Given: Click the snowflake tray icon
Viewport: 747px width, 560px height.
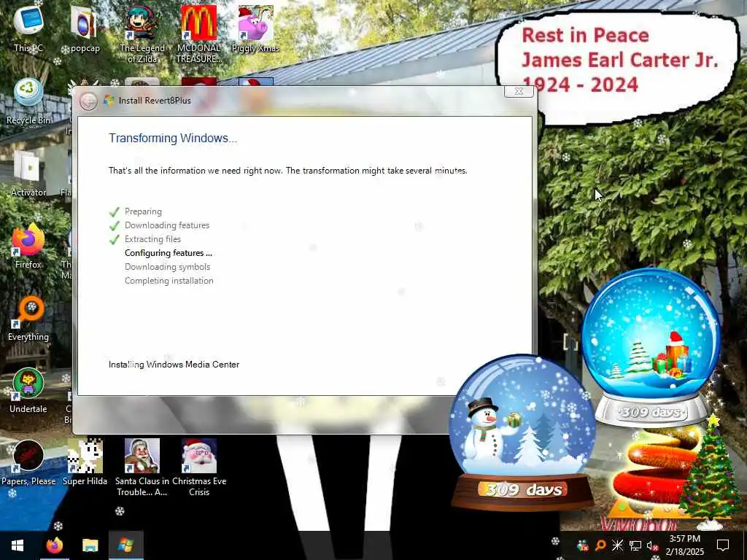Looking at the screenshot, I should (617, 545).
